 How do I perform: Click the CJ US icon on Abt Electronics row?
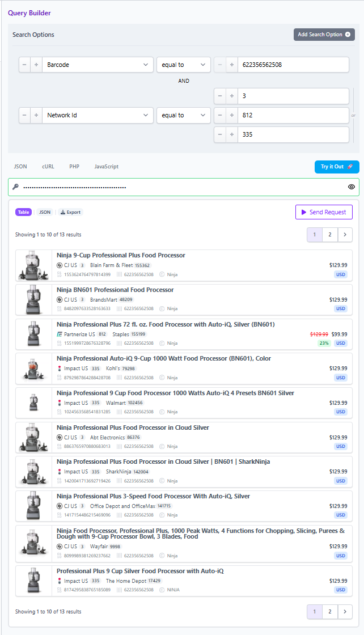[x=60, y=437]
